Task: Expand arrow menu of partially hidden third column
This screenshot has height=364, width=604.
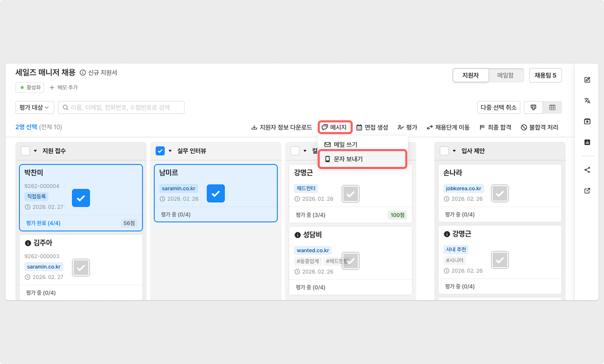Action: click(x=305, y=151)
